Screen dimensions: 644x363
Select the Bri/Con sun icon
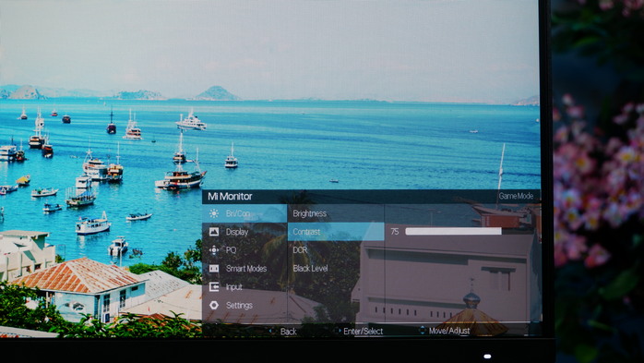(x=213, y=213)
